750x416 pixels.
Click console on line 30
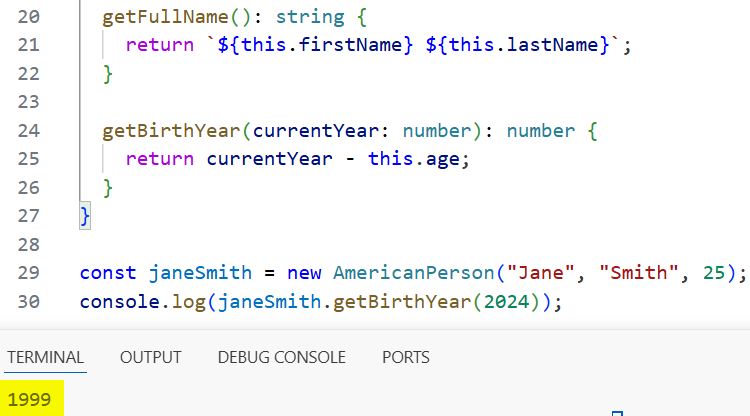[120, 302]
